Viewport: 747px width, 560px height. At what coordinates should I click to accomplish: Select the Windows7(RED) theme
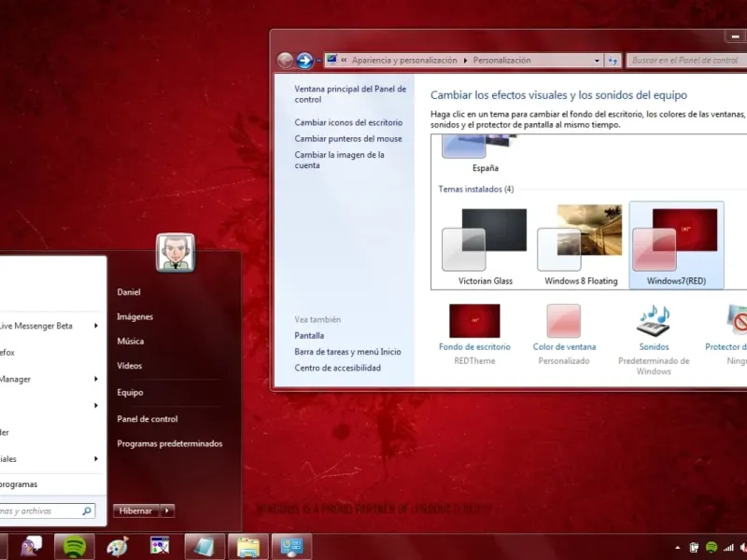pyautogui.click(x=676, y=245)
